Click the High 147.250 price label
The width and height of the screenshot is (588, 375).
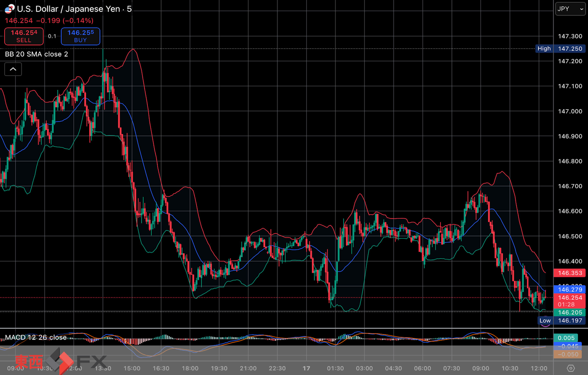coord(560,49)
